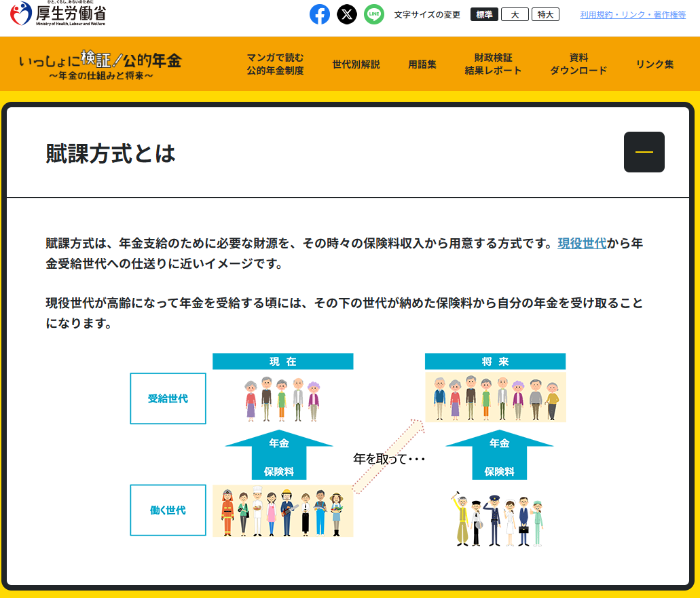Collapse the 賦課方式とは section with minus button

[x=644, y=152]
